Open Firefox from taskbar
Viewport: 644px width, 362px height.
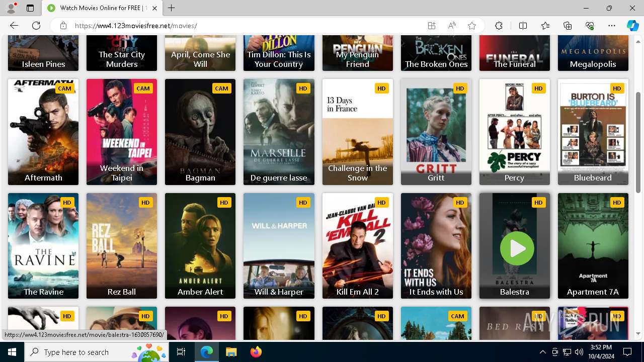pos(256,352)
